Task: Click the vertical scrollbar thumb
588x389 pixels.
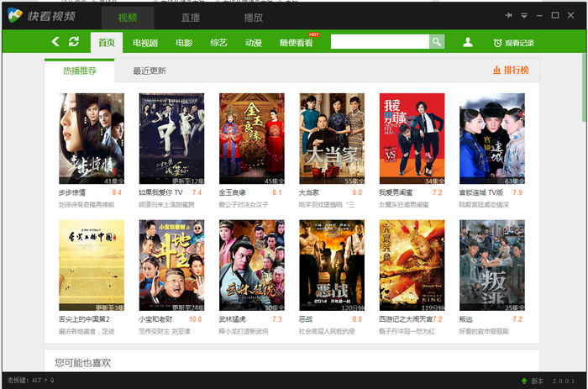Action: click(x=585, y=87)
